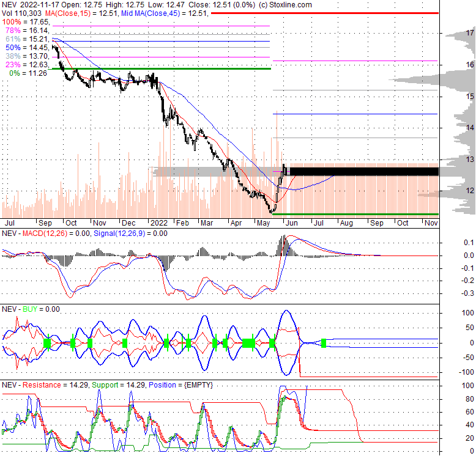Click the price axis value 14
The image size is (476, 456).
click(470, 128)
